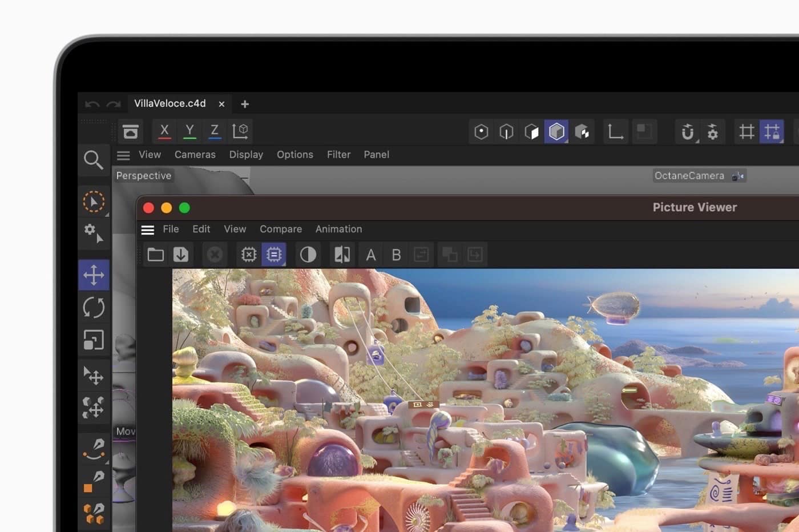Click the cube-with-checker texture mode icon

(582, 132)
